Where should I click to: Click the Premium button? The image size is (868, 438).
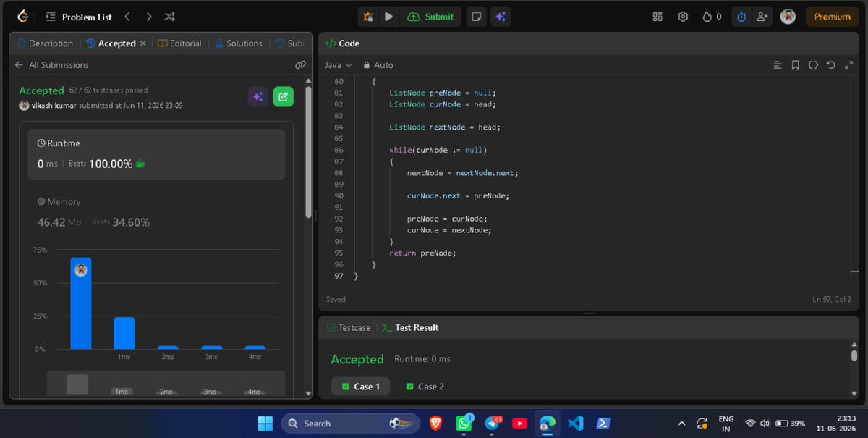click(833, 17)
